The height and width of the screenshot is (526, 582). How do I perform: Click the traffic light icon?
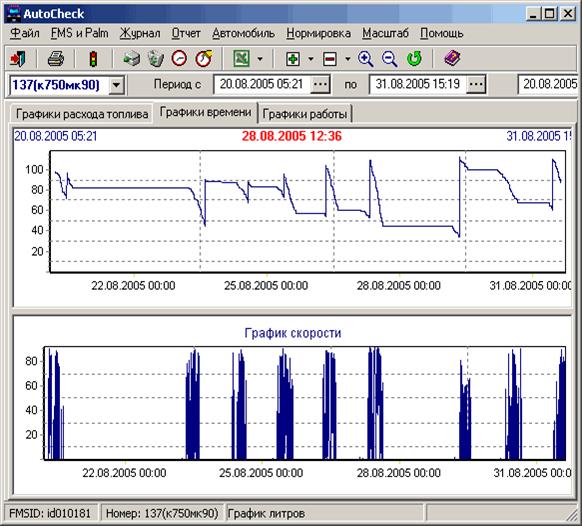[94, 59]
